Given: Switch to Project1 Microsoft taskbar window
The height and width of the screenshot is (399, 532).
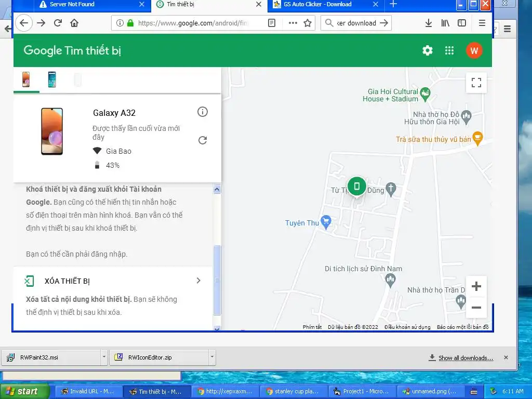Looking at the screenshot, I should point(362,392).
